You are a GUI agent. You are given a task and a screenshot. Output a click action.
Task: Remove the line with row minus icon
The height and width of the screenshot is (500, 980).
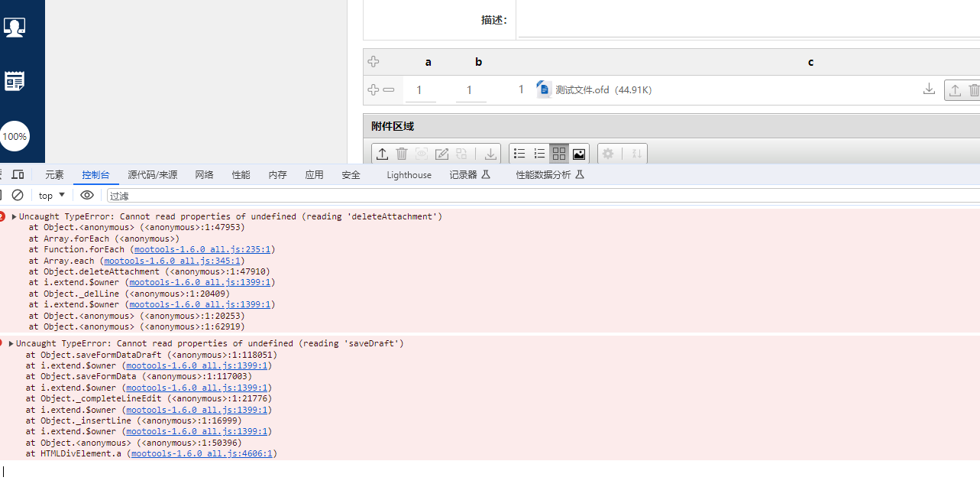[x=389, y=90]
